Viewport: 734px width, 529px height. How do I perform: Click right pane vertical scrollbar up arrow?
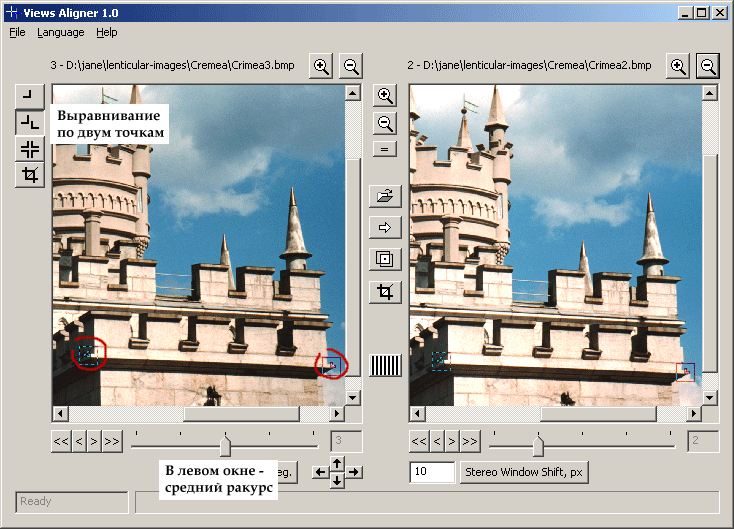point(710,93)
